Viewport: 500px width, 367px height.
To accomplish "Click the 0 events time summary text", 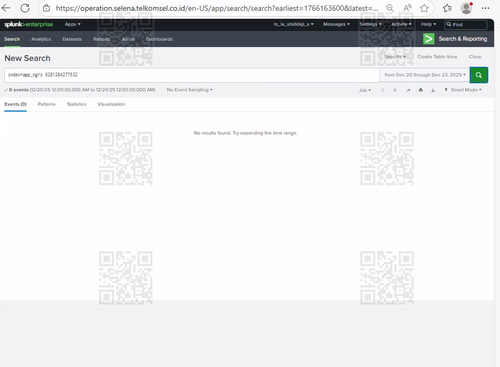I will coord(80,90).
